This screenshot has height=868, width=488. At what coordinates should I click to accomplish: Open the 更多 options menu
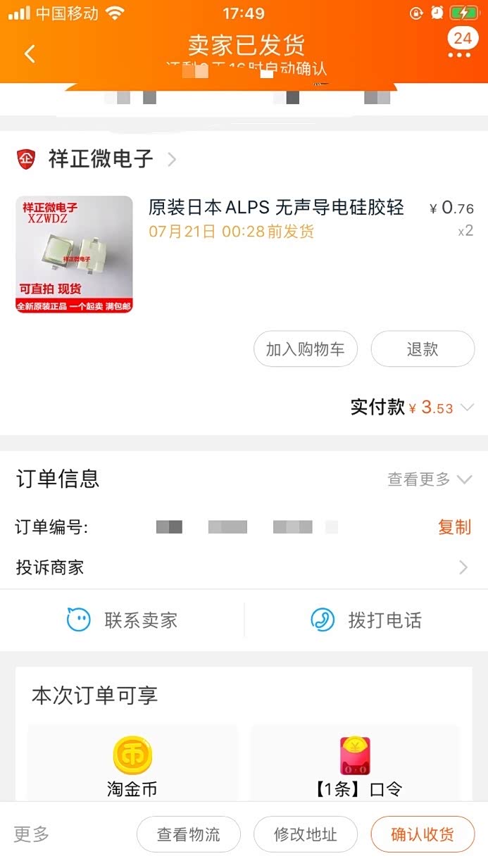32,835
